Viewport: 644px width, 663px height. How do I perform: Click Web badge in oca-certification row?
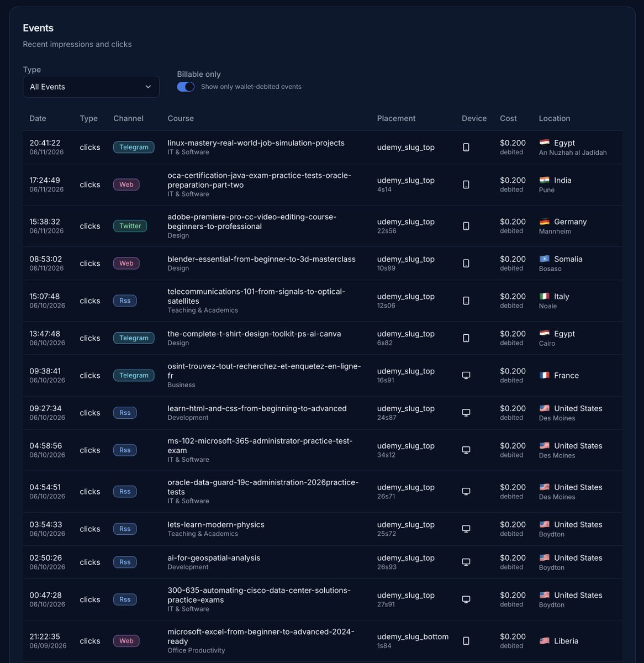pos(126,185)
